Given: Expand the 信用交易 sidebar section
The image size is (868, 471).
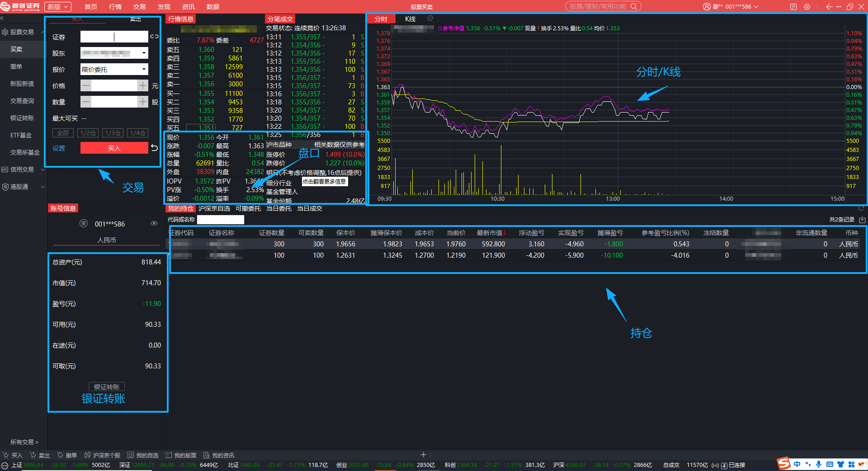Looking at the screenshot, I should pyautogui.click(x=23, y=170).
